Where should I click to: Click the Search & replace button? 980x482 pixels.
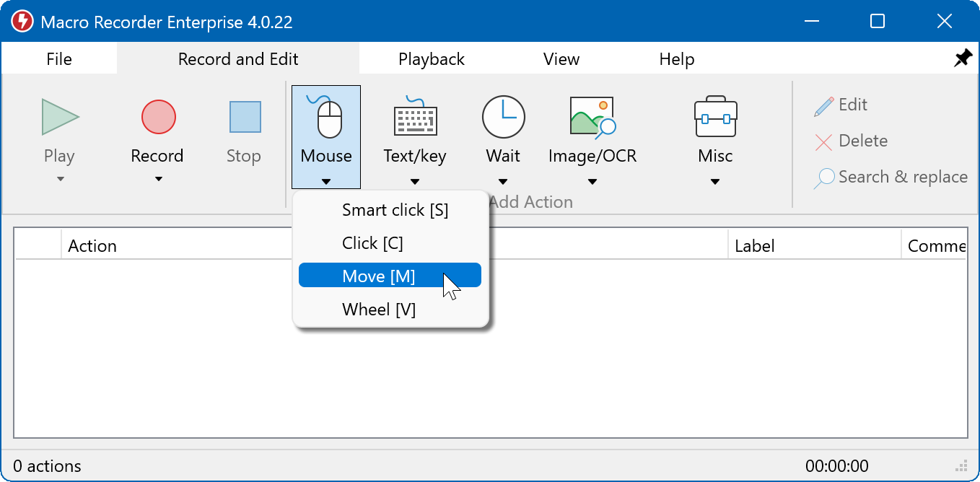[x=892, y=178]
